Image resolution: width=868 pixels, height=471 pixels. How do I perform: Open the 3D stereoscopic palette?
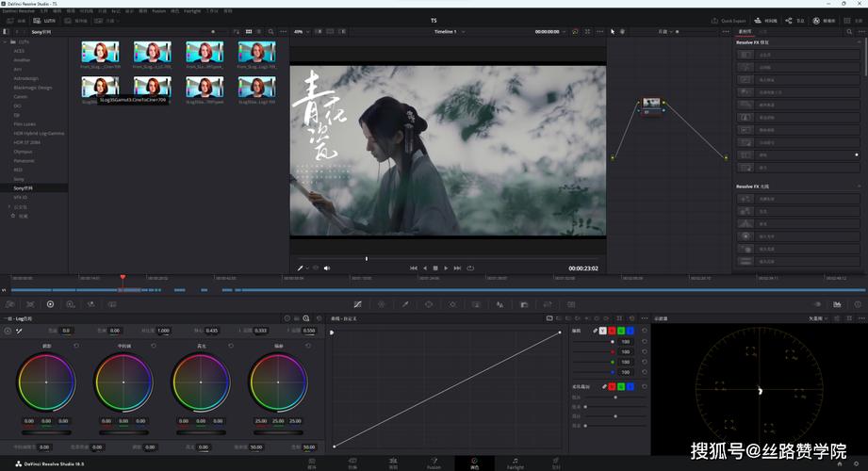click(x=571, y=304)
